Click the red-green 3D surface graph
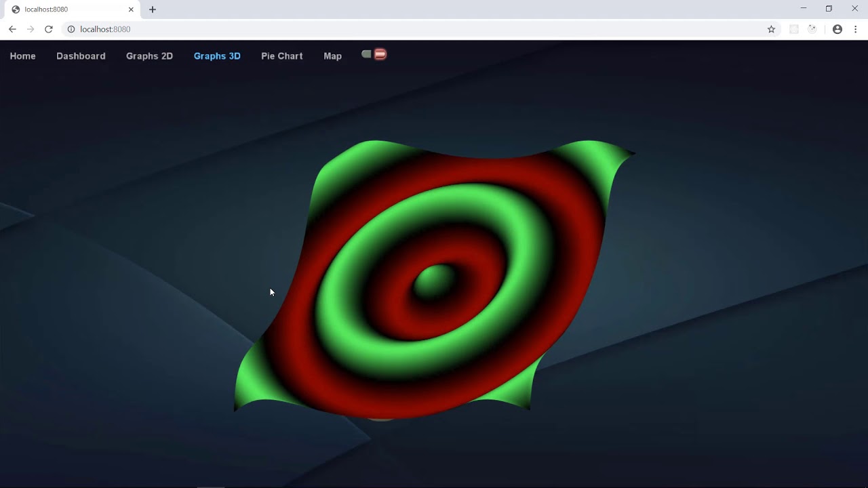The width and height of the screenshot is (868, 488). [x=434, y=280]
